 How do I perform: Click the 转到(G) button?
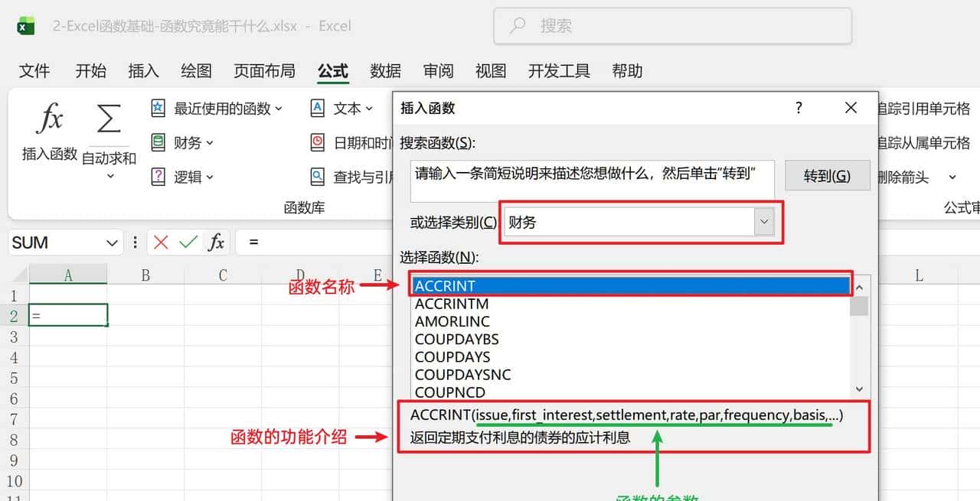point(828,175)
